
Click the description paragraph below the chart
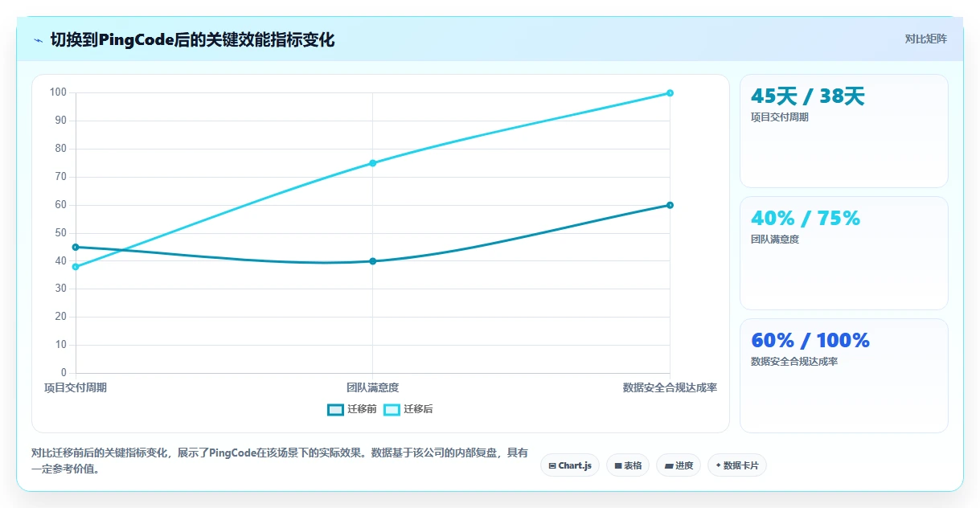(280, 461)
